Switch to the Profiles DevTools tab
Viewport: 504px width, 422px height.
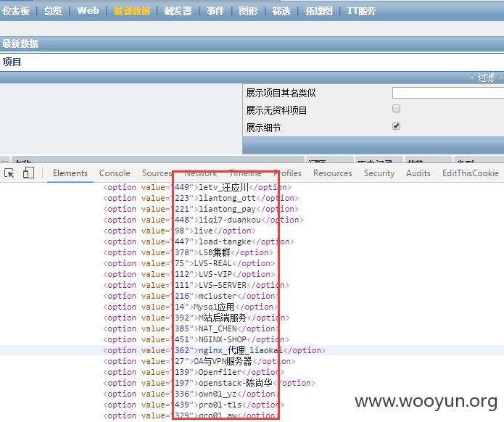288,173
